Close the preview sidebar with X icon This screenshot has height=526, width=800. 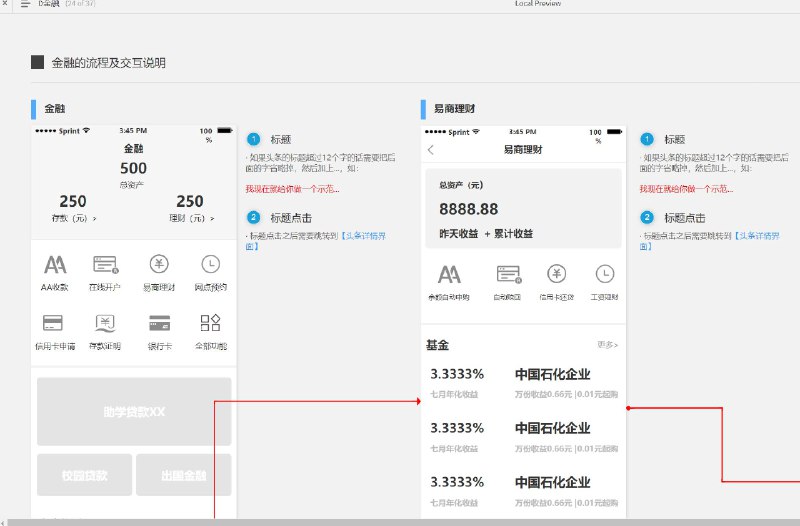coord(4,3)
